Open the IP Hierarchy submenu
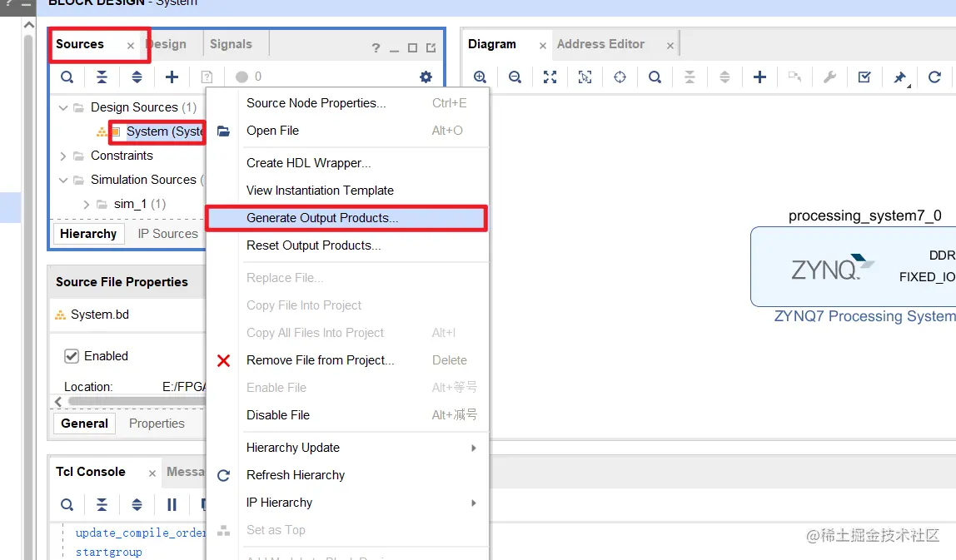The width and height of the screenshot is (956, 560). [x=347, y=503]
